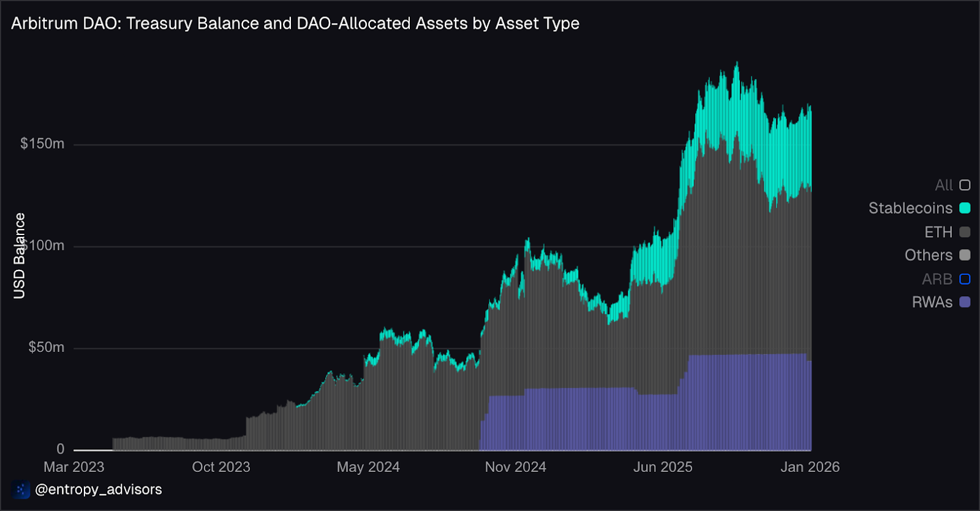Click the ARB legend label text
Image resolution: width=980 pixels, height=511 pixels.
coord(937,279)
